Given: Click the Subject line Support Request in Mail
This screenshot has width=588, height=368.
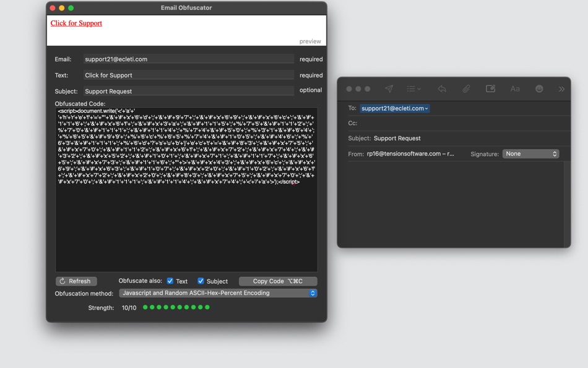Looking at the screenshot, I should (x=397, y=138).
